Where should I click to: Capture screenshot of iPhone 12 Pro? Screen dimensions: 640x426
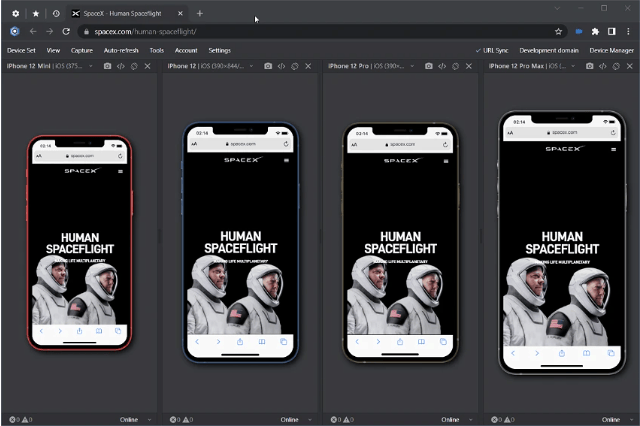[429, 66]
